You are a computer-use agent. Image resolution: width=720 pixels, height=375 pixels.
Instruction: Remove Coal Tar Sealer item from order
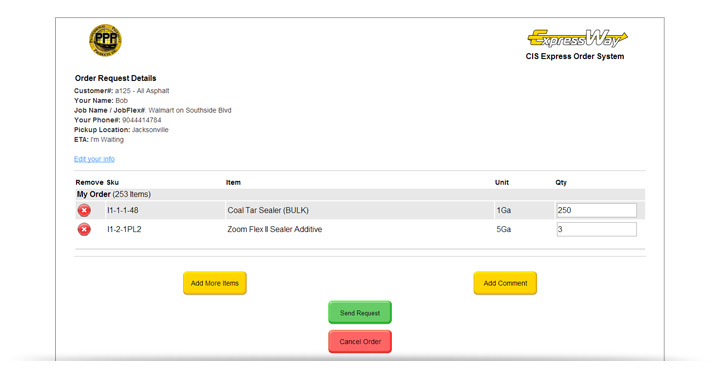(x=84, y=210)
